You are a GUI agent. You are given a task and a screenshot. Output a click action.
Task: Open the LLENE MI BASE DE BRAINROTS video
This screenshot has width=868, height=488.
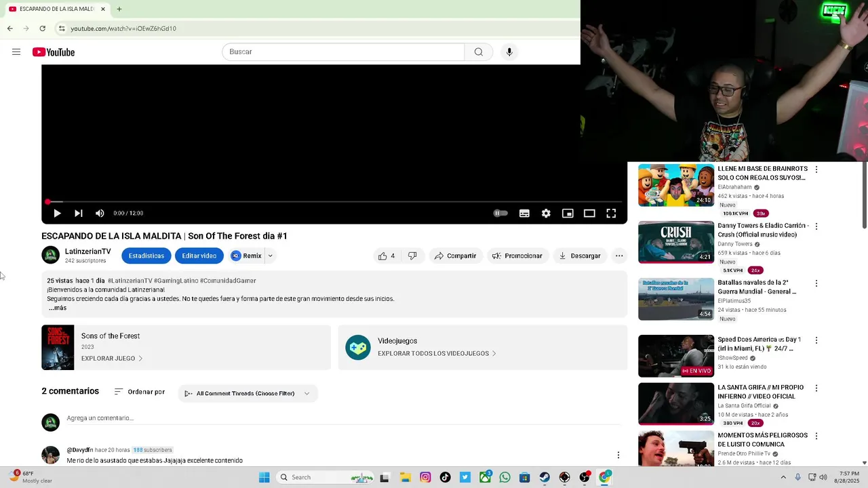coord(676,184)
